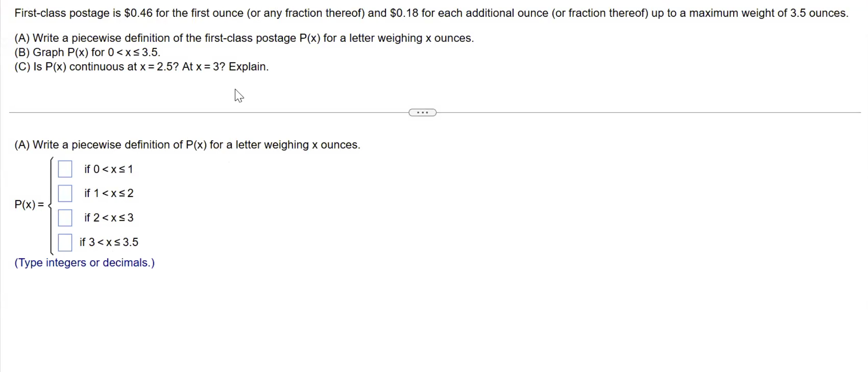
Task: Click the '3.5 ounces' text in the first line
Action: 819,13
